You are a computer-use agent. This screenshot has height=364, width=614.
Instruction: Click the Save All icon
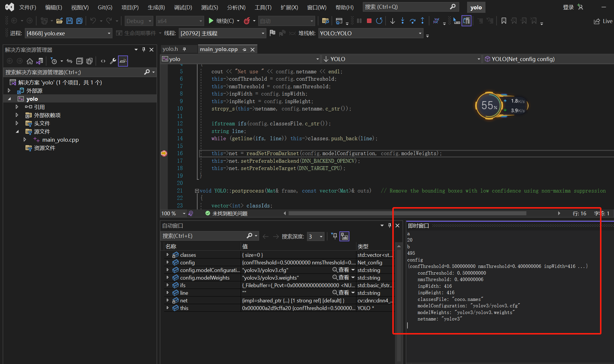[79, 21]
